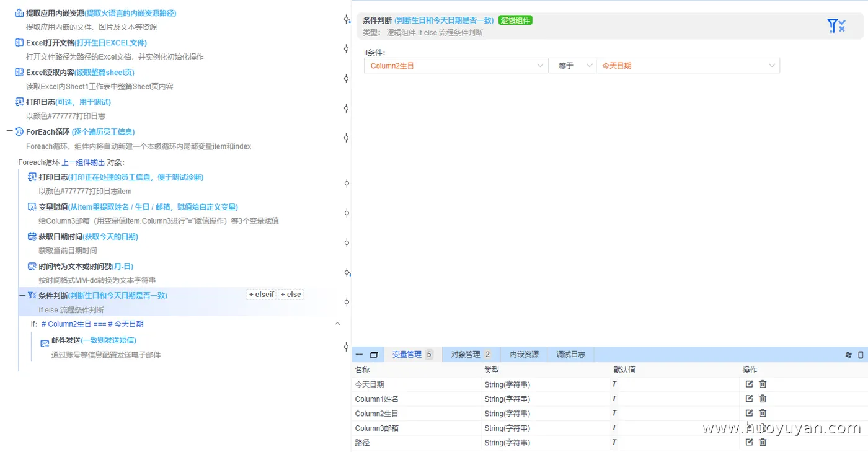Open the 等于 operator dropdown
868x452 pixels.
click(x=572, y=66)
